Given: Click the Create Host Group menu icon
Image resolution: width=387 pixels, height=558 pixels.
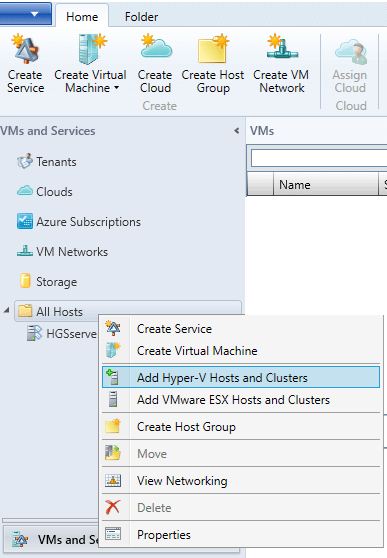Looking at the screenshot, I should point(113,426).
